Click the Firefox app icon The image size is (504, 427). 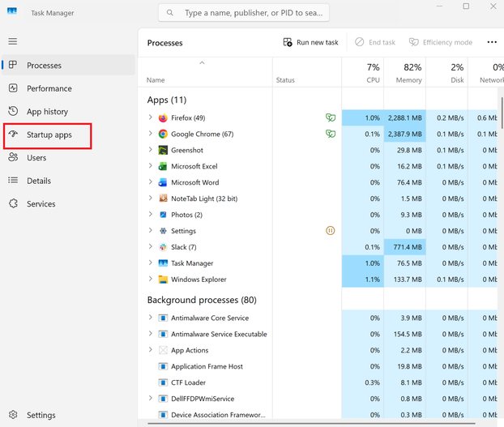(x=163, y=118)
